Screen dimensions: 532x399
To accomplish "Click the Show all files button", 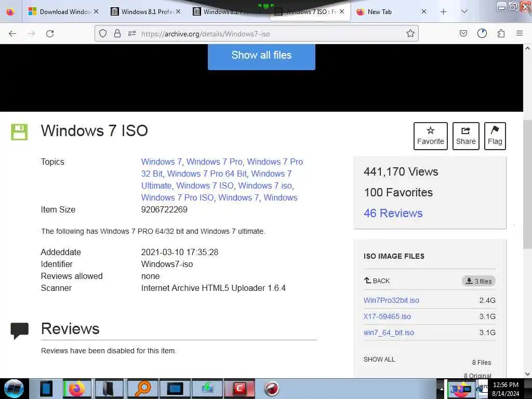I will [x=261, y=56].
